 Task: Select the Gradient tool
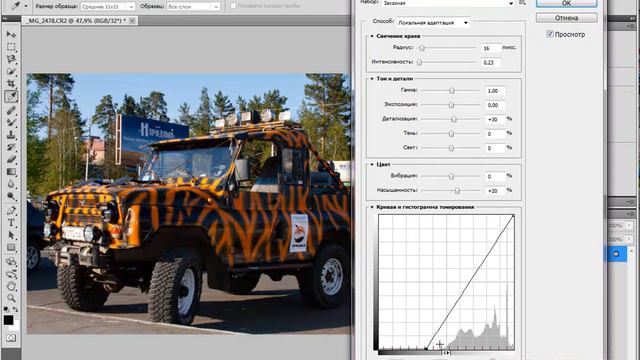(x=11, y=172)
